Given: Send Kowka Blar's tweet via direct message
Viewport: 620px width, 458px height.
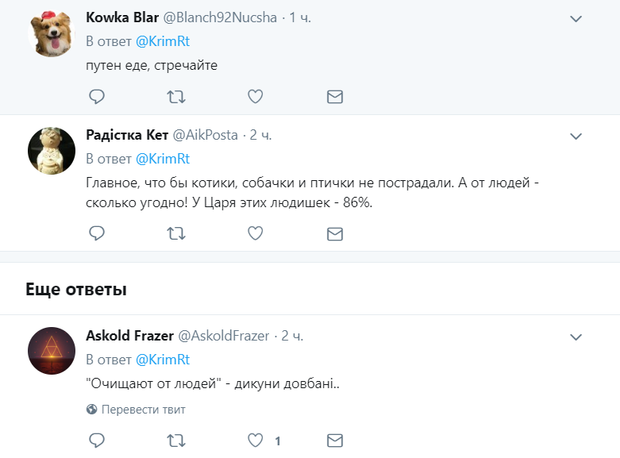Looking at the screenshot, I should pos(335,96).
